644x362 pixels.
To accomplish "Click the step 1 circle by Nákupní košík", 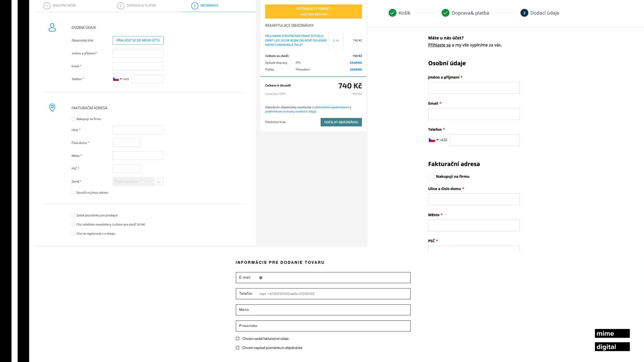I will pos(47,6).
